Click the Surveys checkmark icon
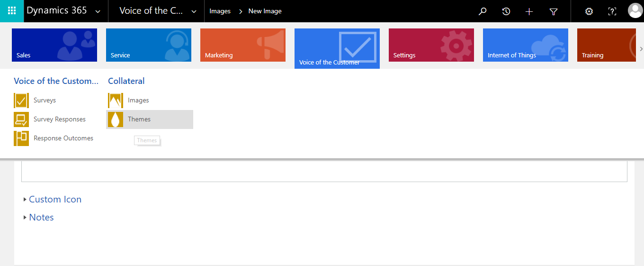This screenshot has width=644, height=266. [x=21, y=101]
